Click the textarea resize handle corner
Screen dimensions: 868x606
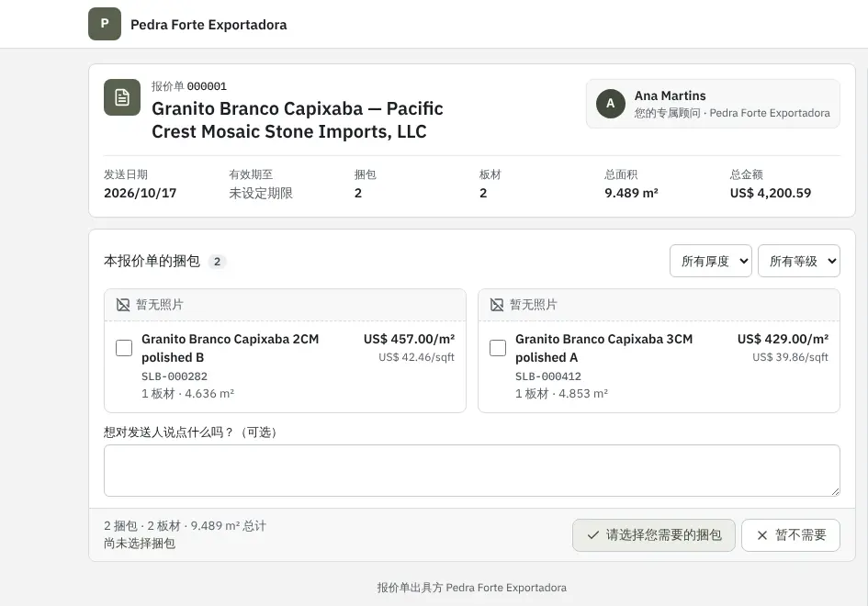pos(835,491)
